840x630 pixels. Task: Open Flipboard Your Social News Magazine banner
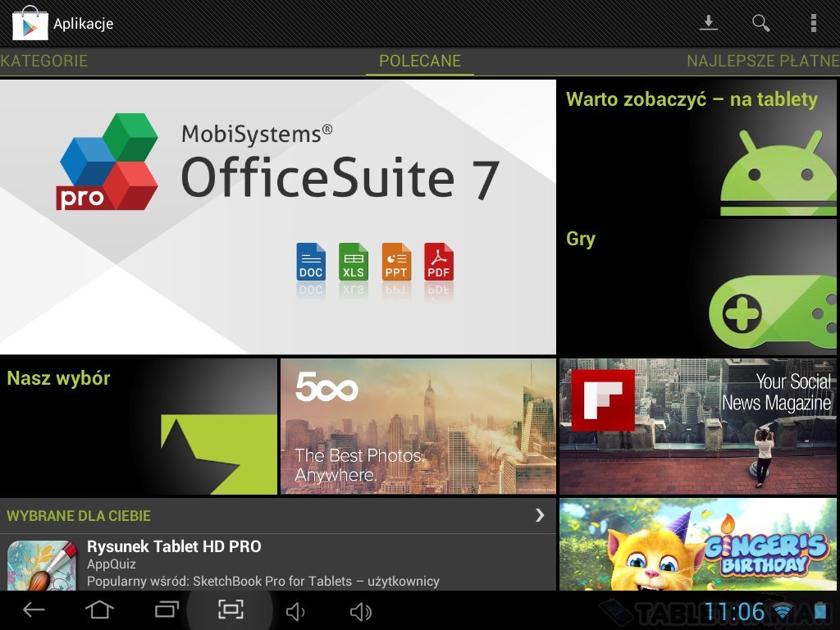coord(697,426)
